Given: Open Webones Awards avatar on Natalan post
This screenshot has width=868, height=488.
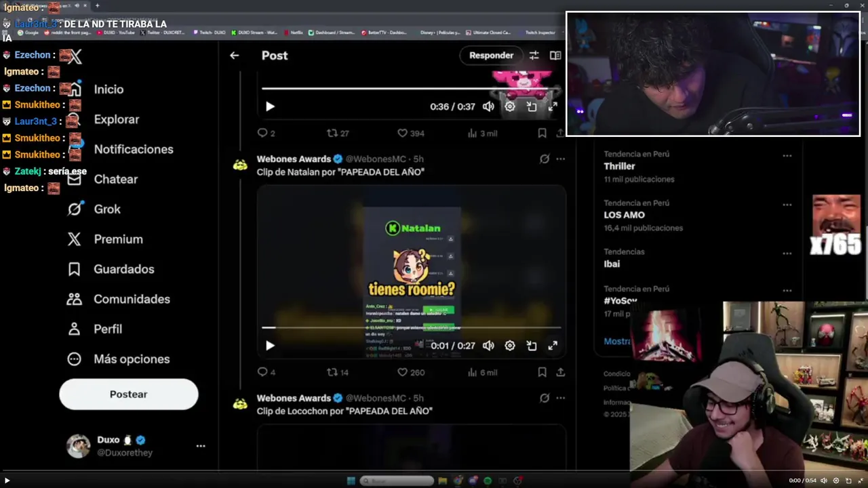Looking at the screenshot, I should (240, 165).
